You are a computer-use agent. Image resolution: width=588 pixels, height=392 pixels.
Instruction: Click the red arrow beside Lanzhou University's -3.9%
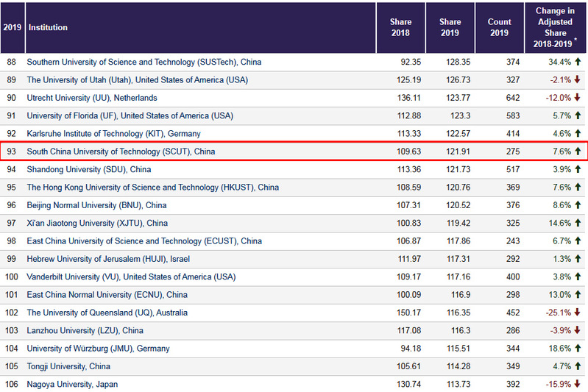click(578, 330)
